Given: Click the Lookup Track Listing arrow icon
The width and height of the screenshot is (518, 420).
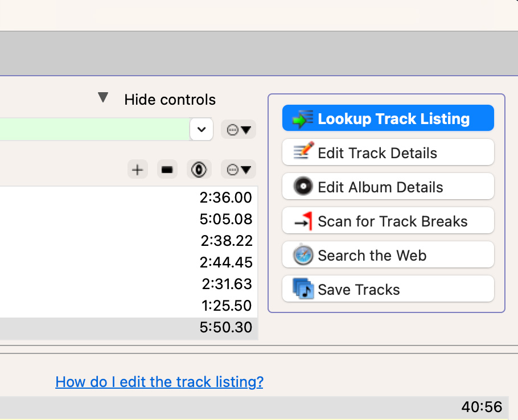Looking at the screenshot, I should click(302, 119).
